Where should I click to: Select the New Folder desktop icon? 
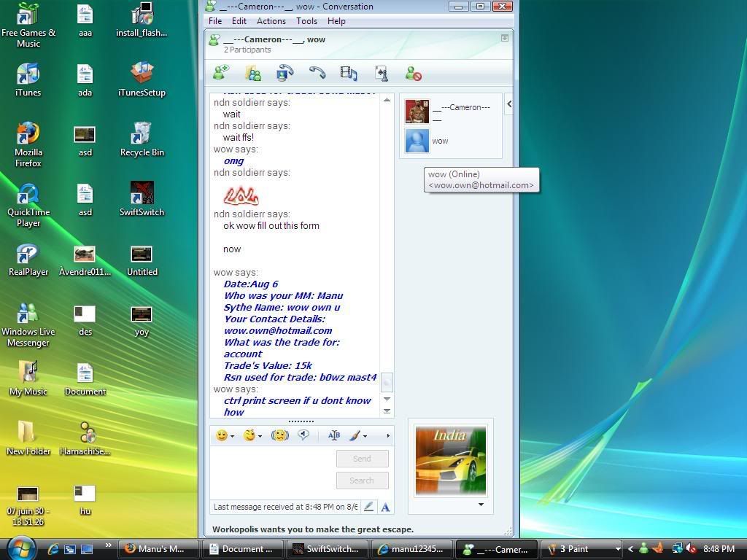[x=28, y=438]
